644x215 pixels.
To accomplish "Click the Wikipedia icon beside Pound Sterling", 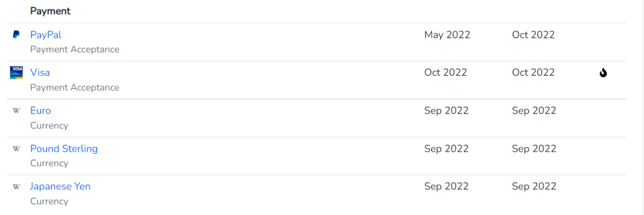I will pyautogui.click(x=17, y=149).
